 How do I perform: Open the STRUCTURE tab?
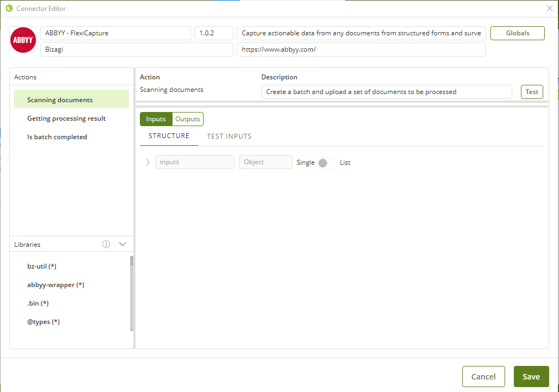pyautogui.click(x=169, y=136)
